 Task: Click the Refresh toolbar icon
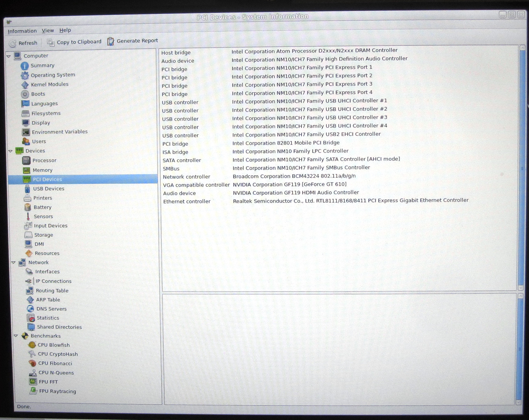coord(13,43)
